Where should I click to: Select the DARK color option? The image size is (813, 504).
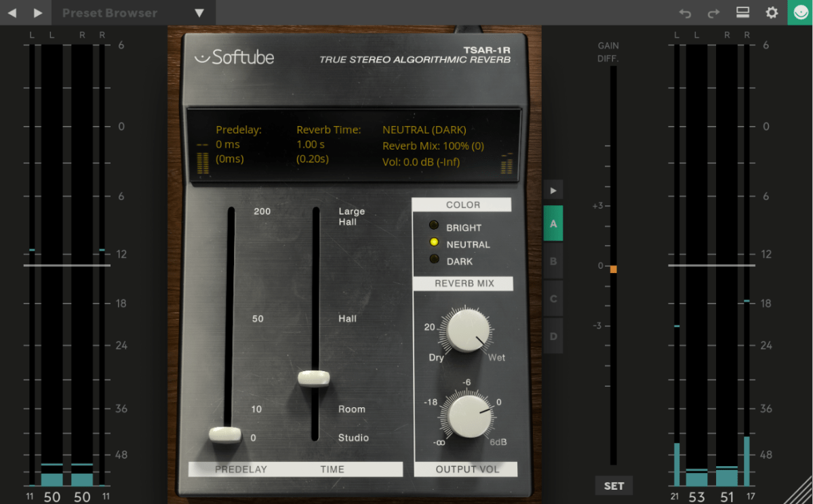click(x=434, y=260)
